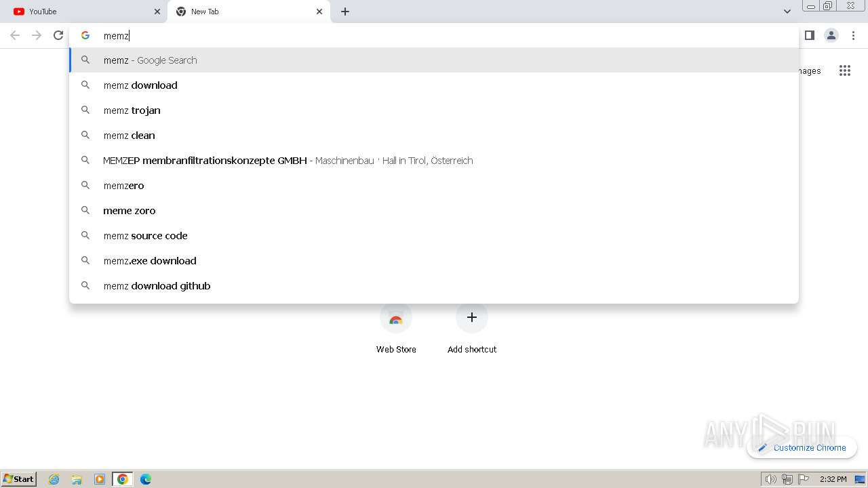Launch Internet Explorer from taskbar
The height and width of the screenshot is (488, 868).
click(x=54, y=479)
